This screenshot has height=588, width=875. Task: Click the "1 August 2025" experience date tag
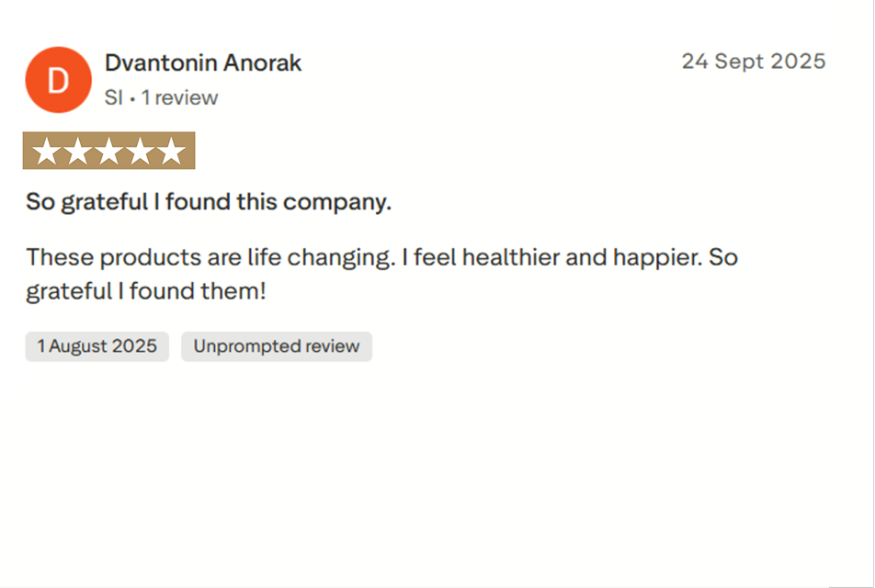coord(97,346)
